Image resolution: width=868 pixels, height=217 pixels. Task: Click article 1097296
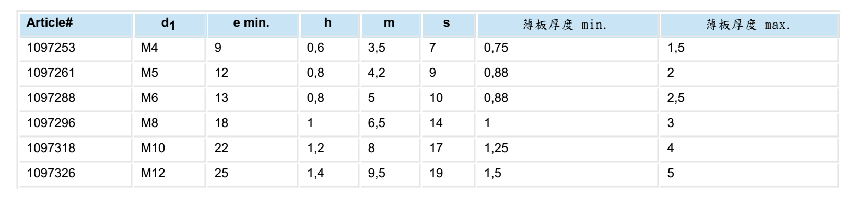coord(51,123)
